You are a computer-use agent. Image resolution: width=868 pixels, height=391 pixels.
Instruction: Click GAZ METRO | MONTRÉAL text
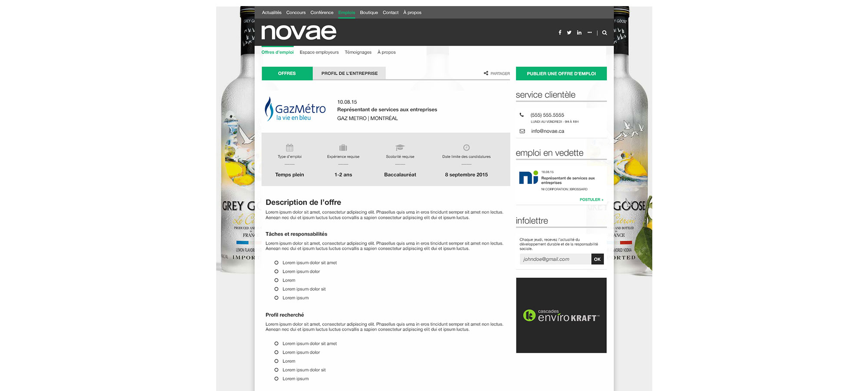pyautogui.click(x=367, y=118)
